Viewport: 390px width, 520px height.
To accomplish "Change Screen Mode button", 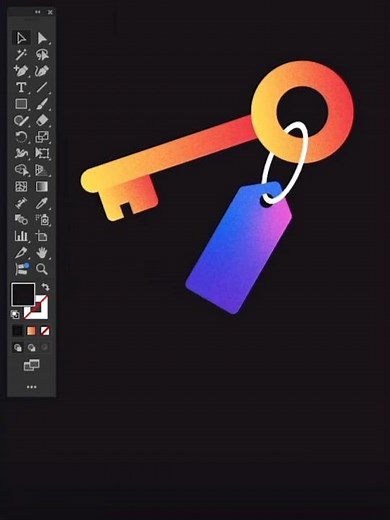I will click(31, 365).
